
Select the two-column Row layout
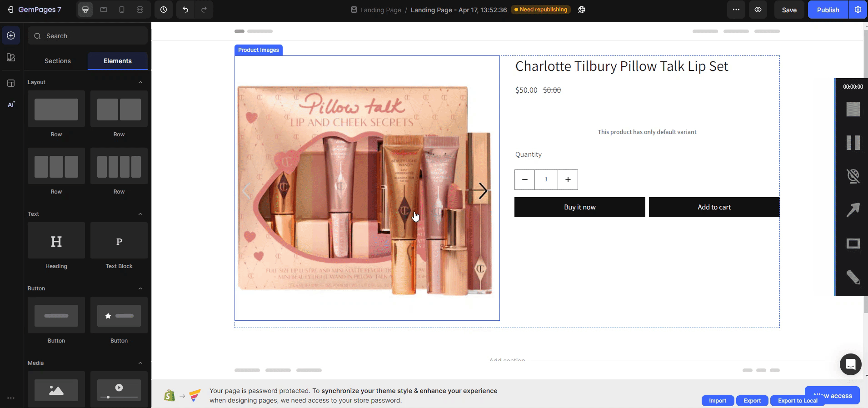coord(119,109)
